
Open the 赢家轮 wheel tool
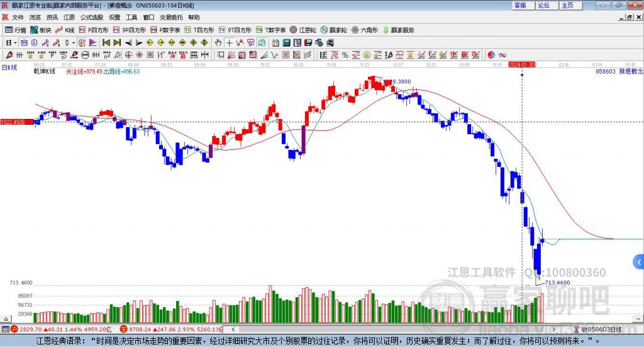(334, 30)
